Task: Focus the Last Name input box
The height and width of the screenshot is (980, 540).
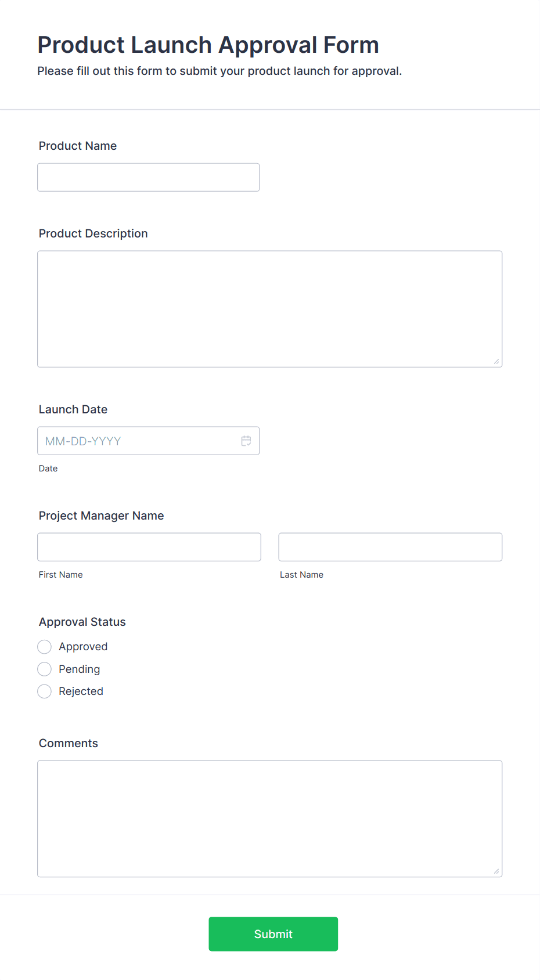Action: coord(390,547)
